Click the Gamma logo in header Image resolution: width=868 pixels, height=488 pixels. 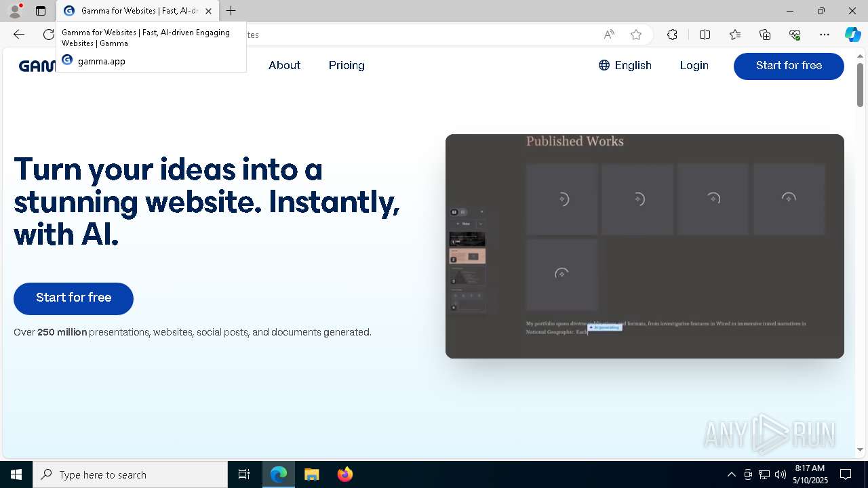[x=37, y=66]
